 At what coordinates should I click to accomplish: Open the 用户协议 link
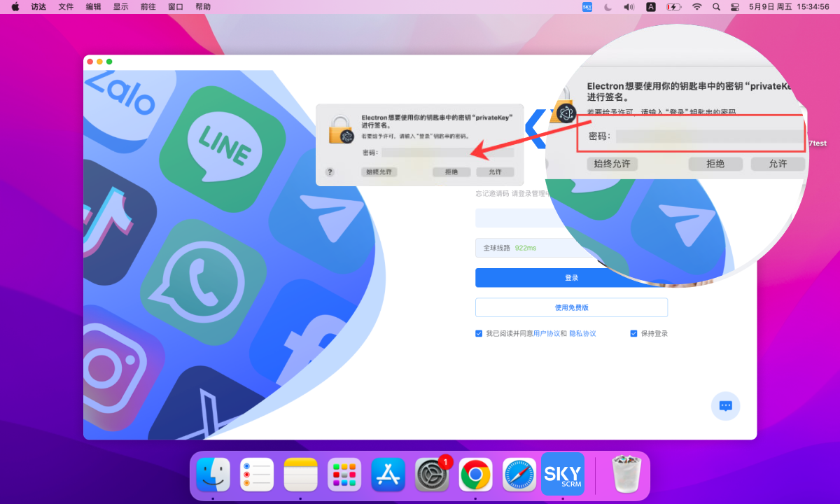[x=546, y=334]
